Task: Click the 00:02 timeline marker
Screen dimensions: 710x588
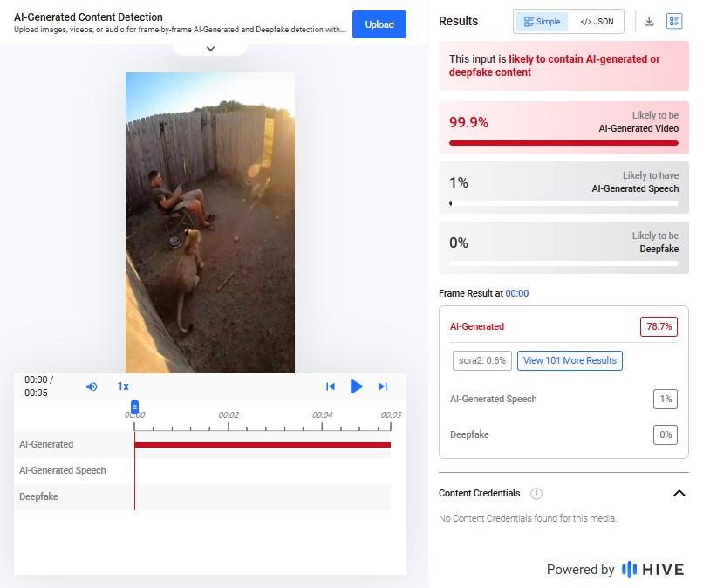Action: click(229, 415)
